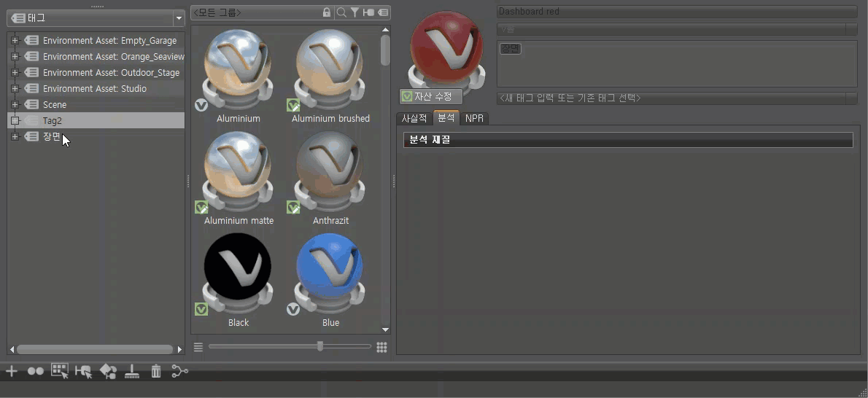This screenshot has width=868, height=398.
Task: Click the 분석 재질 section header
Action: point(628,140)
